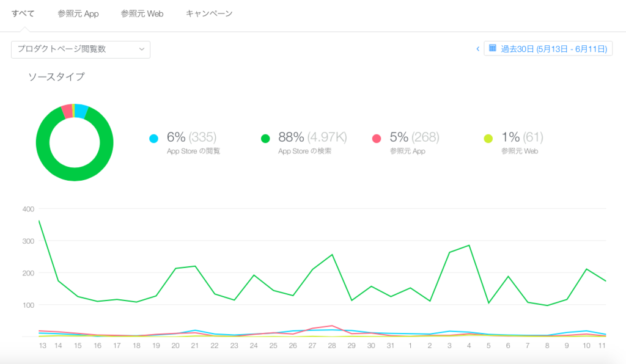Switch to the すべて tab

tap(23, 13)
